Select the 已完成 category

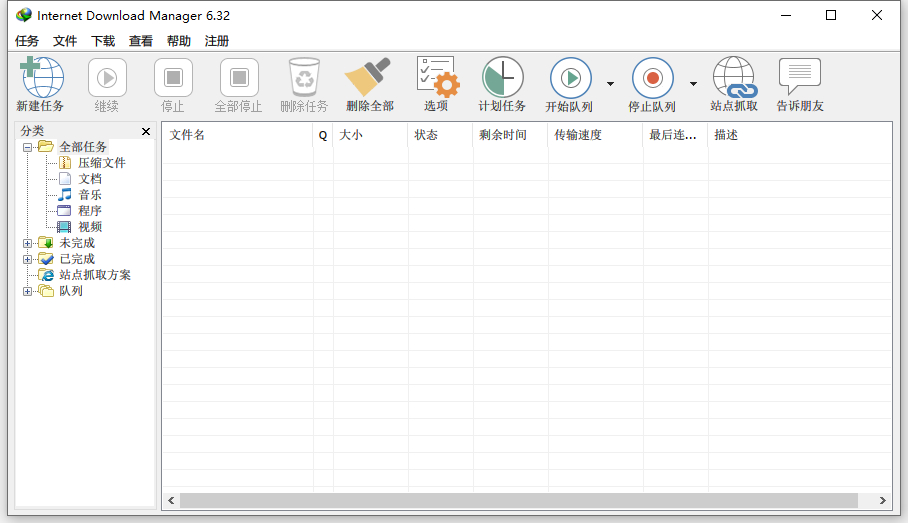(77, 259)
